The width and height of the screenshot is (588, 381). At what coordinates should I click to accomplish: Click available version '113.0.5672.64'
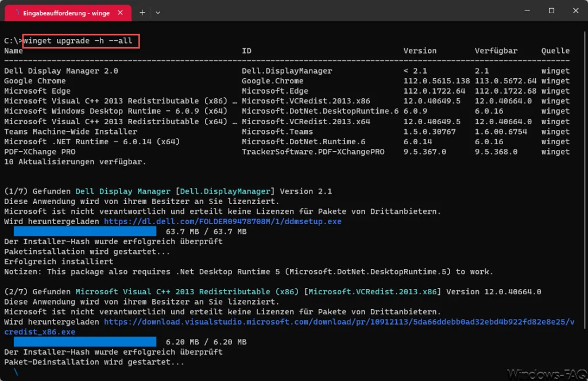point(505,81)
